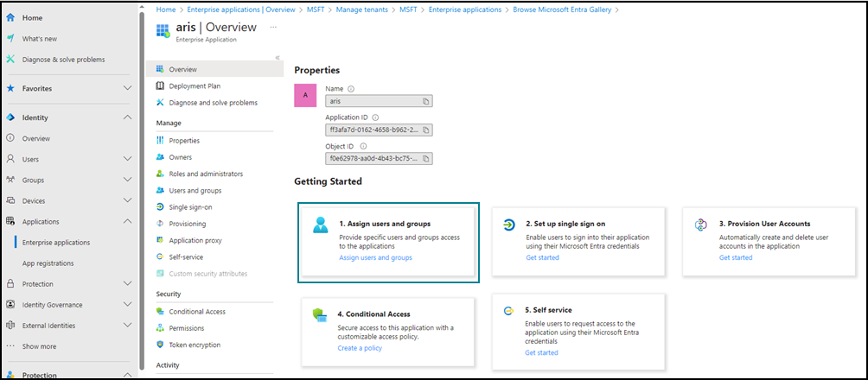Click the Self service card icon

508,311
